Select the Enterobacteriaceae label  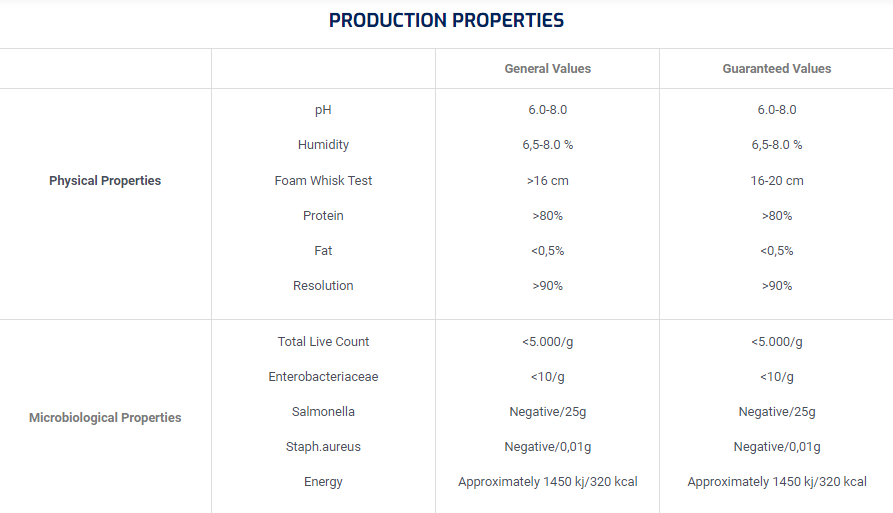[x=323, y=377]
